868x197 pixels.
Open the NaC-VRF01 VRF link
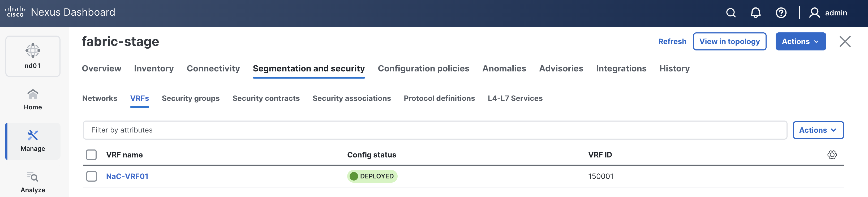click(x=127, y=176)
